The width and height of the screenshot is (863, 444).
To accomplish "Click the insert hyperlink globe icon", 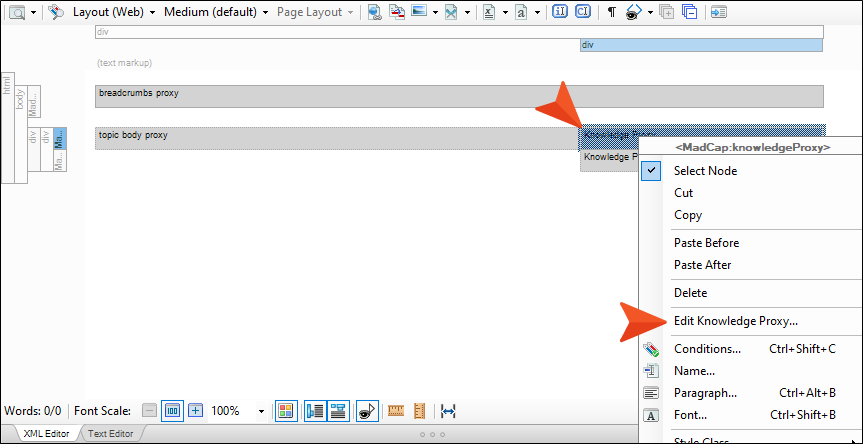I will click(375, 12).
